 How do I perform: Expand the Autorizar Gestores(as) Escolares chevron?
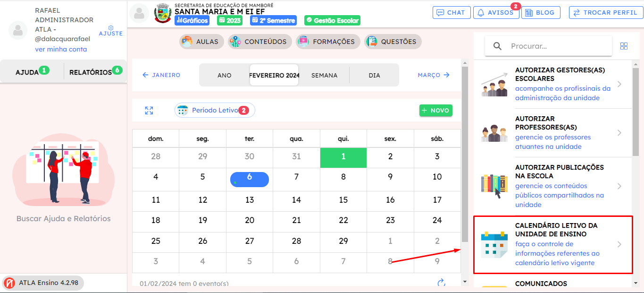[619, 84]
